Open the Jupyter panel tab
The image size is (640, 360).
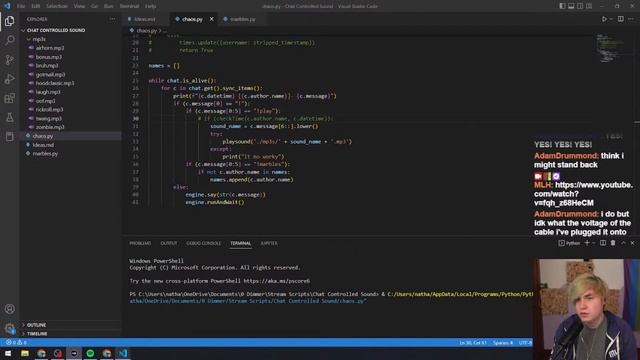[x=269, y=243]
